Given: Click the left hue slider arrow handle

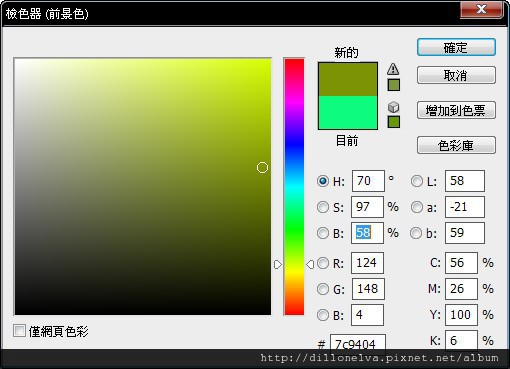Looking at the screenshot, I should point(278,265).
